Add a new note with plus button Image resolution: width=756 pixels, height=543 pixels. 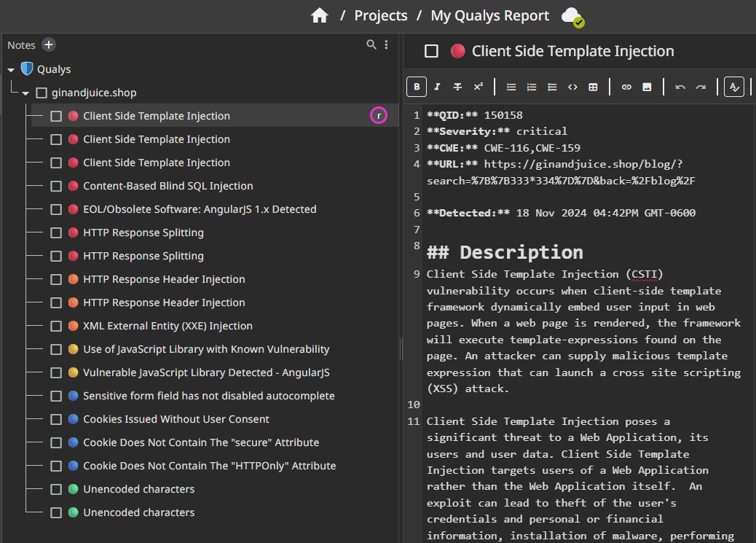(x=48, y=44)
